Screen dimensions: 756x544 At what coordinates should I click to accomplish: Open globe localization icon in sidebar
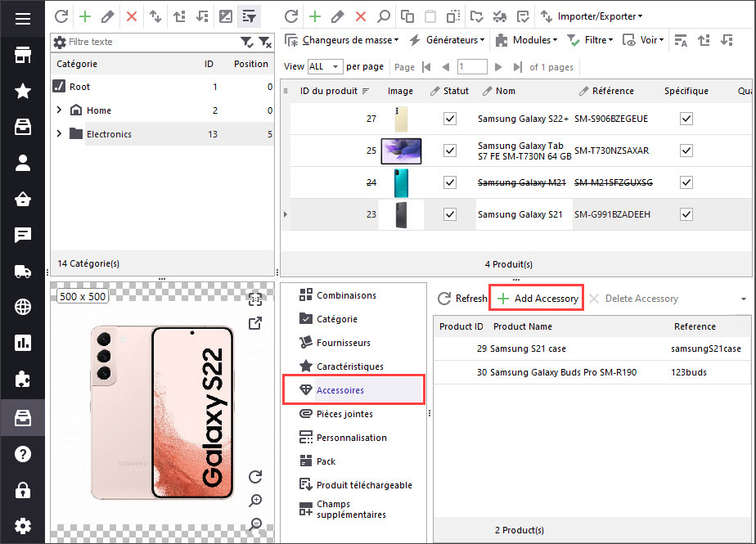point(23,307)
